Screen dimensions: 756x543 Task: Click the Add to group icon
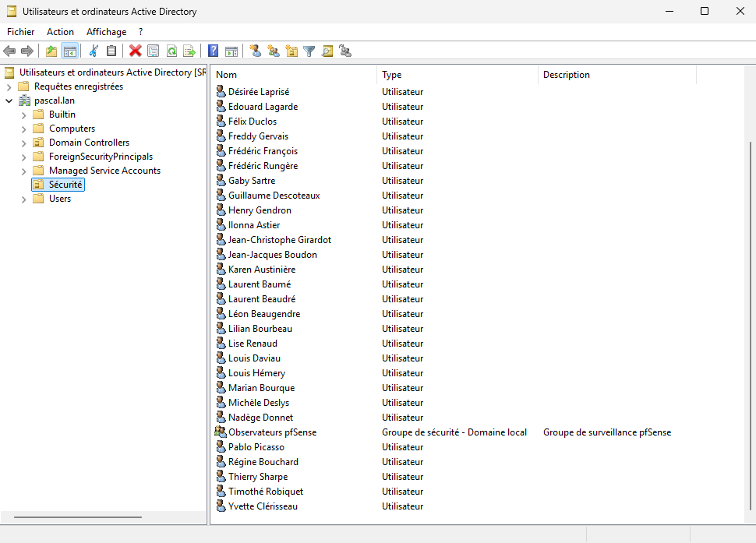click(345, 51)
